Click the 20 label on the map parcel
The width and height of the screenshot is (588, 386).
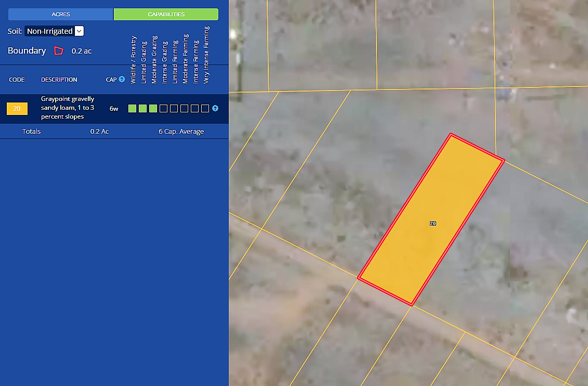[x=433, y=223]
